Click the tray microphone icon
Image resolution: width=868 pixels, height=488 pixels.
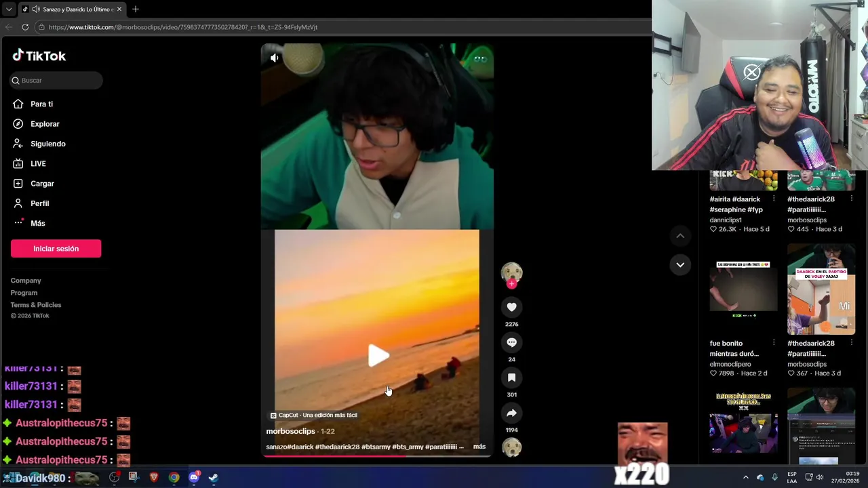pos(774,477)
